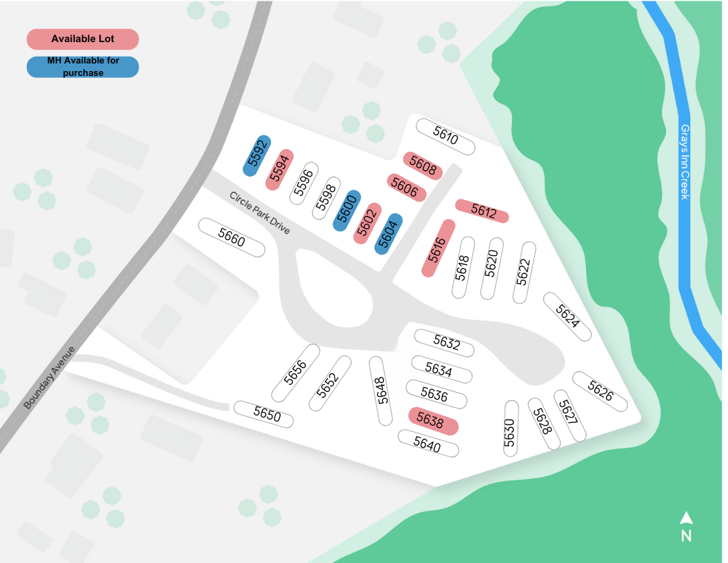Select lot 5628
The width and height of the screenshot is (728, 563).
point(544,424)
